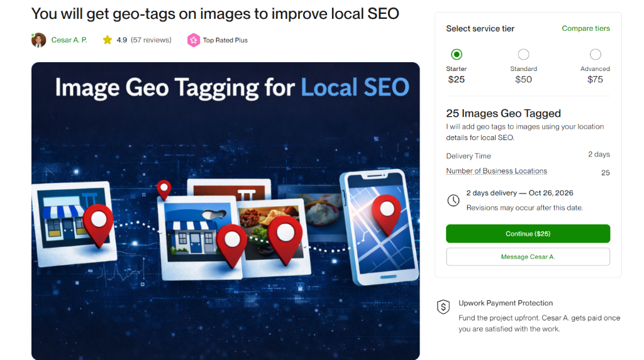Click the clock icon beside delivery date

453,200
